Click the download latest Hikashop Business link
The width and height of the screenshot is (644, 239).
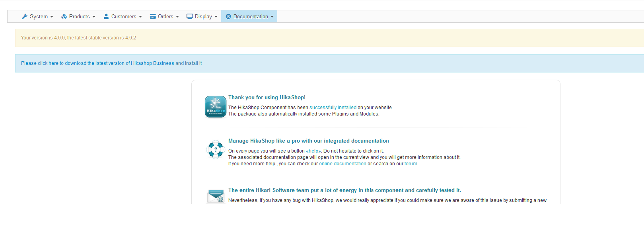pos(97,63)
